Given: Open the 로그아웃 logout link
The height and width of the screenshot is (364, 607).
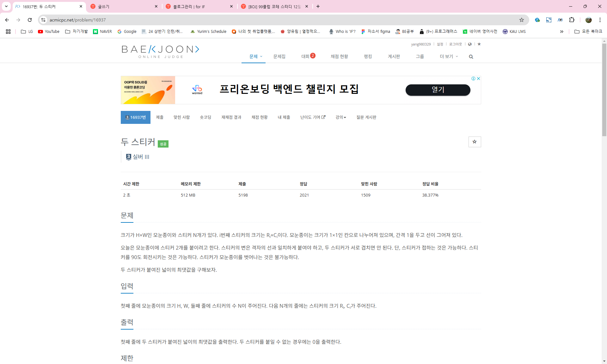Looking at the screenshot, I should click(x=455, y=44).
